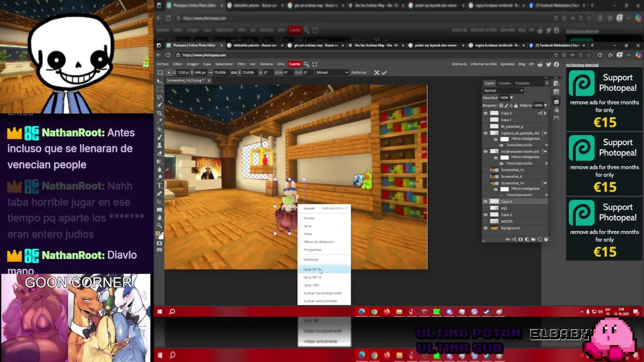Select the Type (T) tool
Image resolution: width=644 pixels, height=362 pixels.
(160, 186)
